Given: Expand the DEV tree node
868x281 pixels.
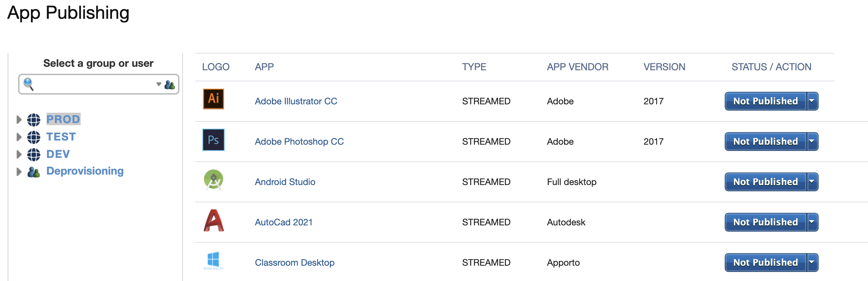Looking at the screenshot, I should (19, 154).
